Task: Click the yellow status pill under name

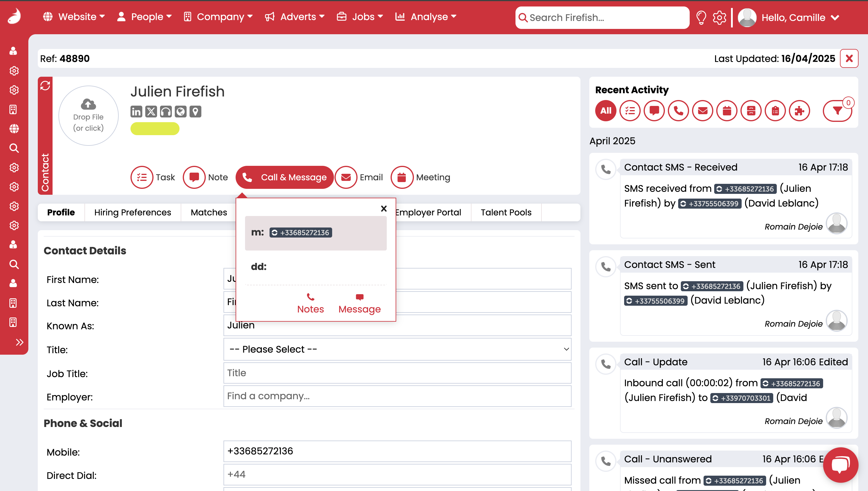Action: pos(155,129)
